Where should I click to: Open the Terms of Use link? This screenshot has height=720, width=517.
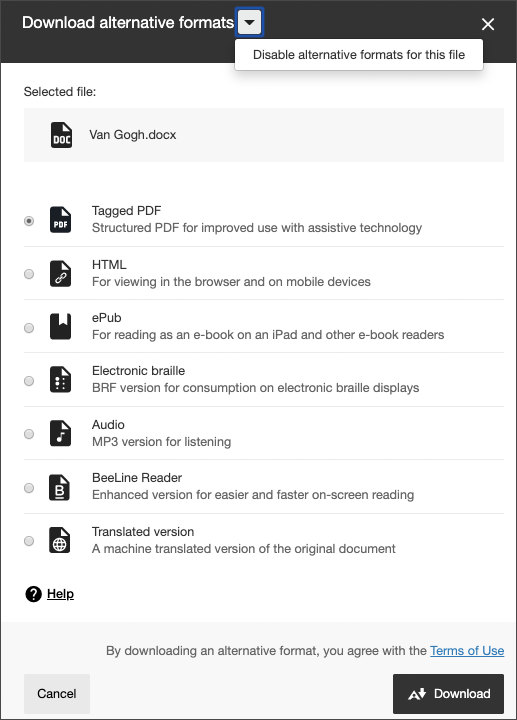click(467, 651)
